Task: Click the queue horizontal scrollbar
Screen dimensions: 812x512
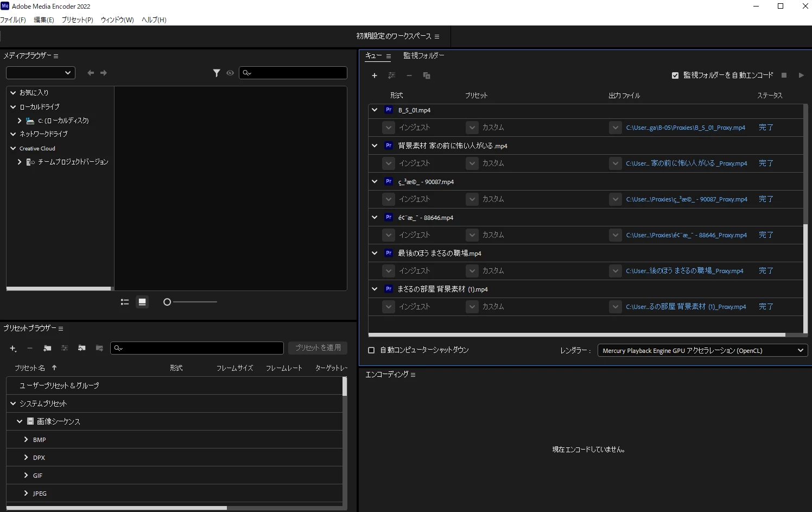Action: click(577, 334)
